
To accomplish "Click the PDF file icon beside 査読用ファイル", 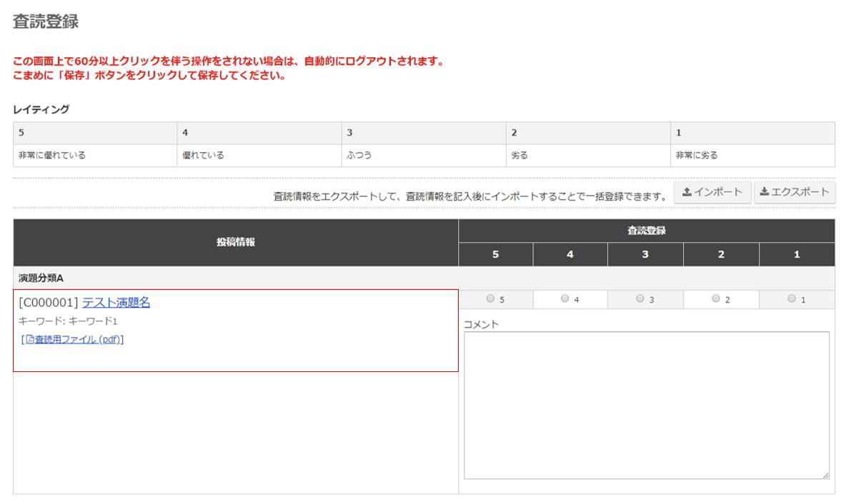I will coord(30,340).
